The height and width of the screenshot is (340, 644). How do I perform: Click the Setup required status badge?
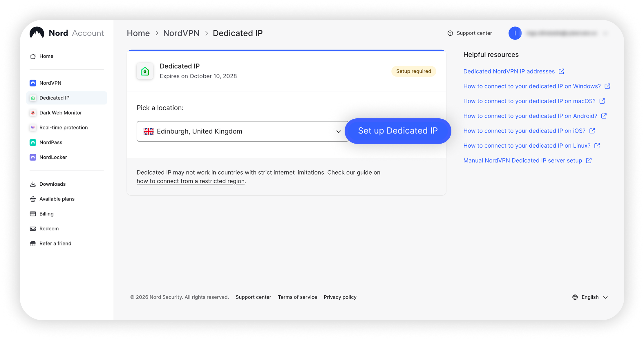(414, 71)
